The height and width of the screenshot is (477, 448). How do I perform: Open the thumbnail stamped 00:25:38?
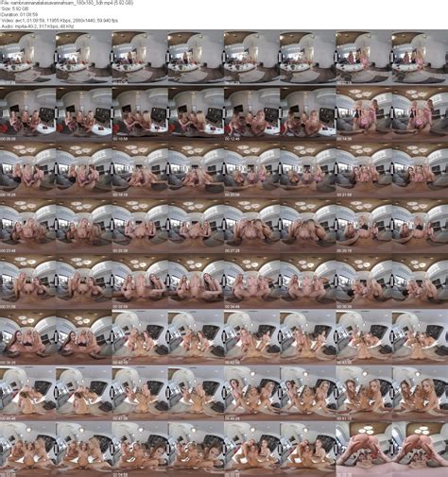(x=168, y=226)
